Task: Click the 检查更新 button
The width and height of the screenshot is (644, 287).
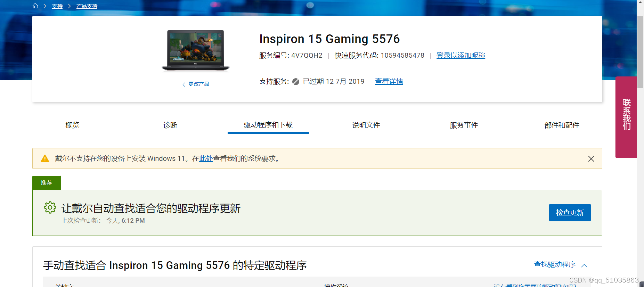Action: coord(570,213)
